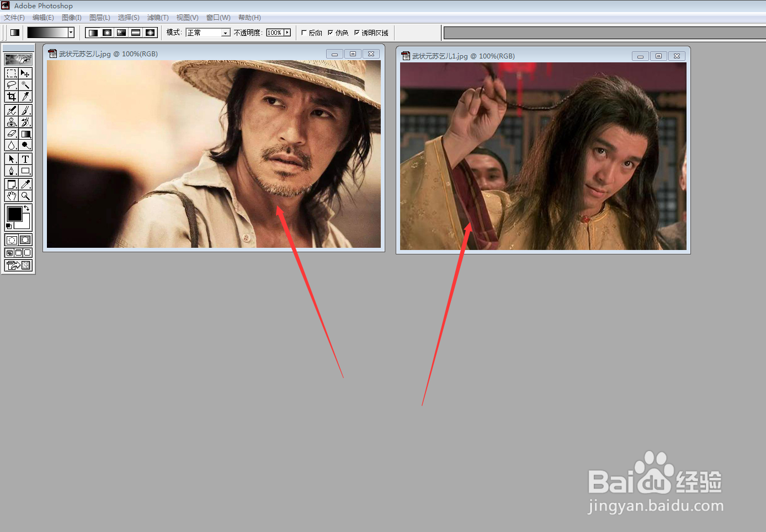
Task: Select the Blur (water drop) tool
Action: click(x=12, y=145)
